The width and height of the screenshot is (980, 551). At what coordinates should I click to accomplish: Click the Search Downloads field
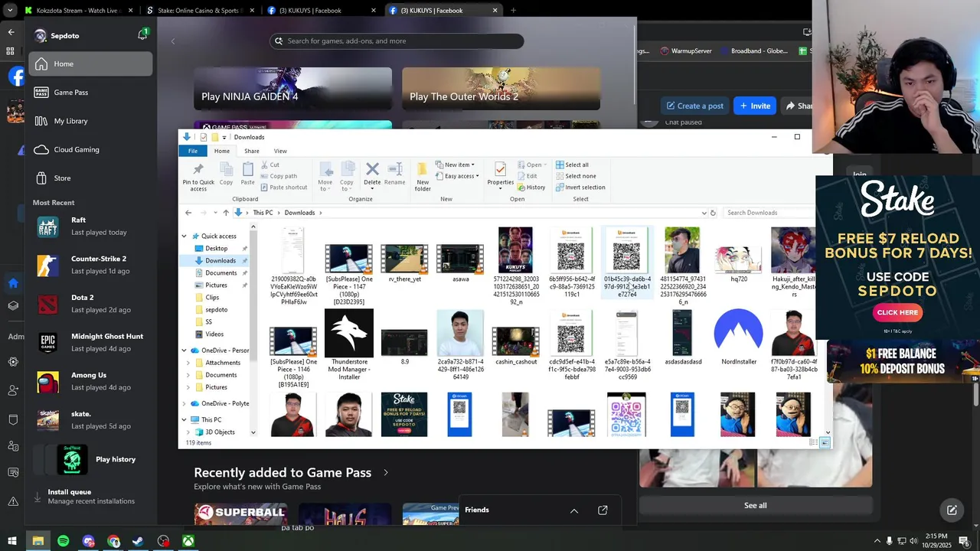769,213
